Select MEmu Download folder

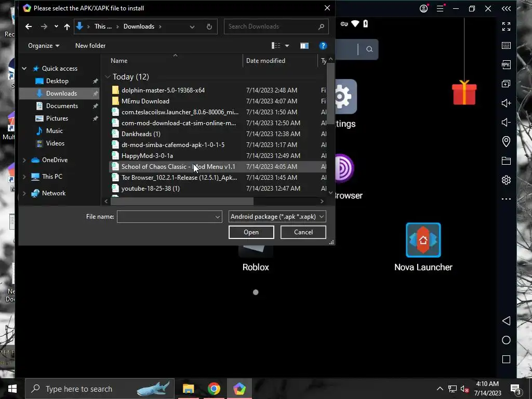coord(217,101)
